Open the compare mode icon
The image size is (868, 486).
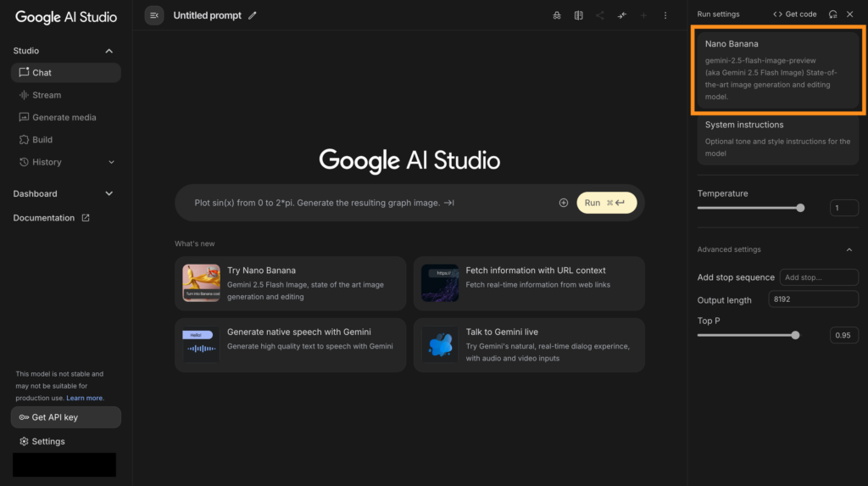(x=578, y=15)
